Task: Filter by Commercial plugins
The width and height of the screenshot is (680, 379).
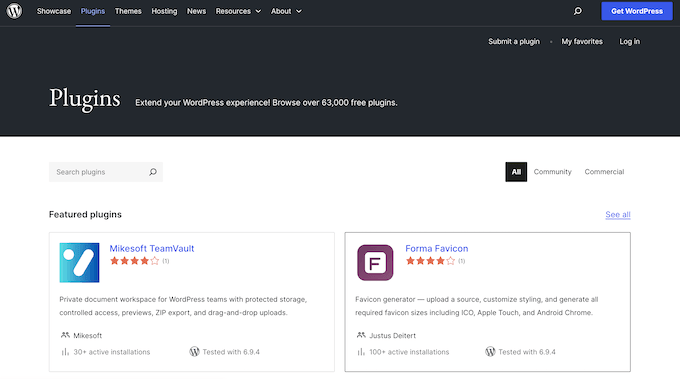Action: pyautogui.click(x=604, y=172)
